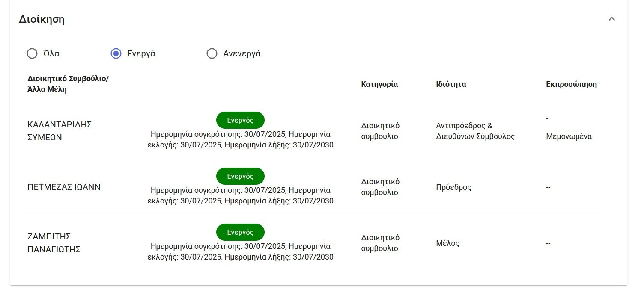Click the Μεμονωμένα representation text
The height and width of the screenshot is (289, 644).
pyautogui.click(x=569, y=137)
